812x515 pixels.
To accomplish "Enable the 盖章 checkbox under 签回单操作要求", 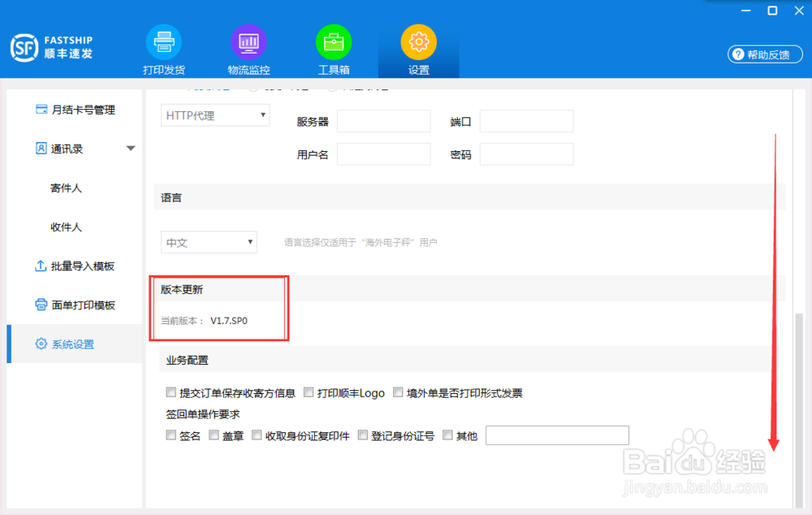I will pyautogui.click(x=214, y=435).
